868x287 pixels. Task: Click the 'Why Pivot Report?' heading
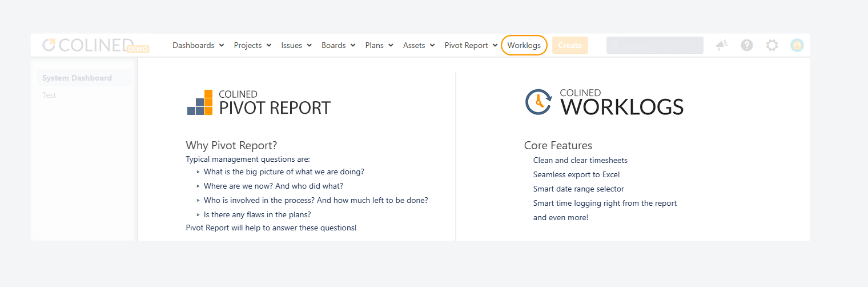click(231, 145)
